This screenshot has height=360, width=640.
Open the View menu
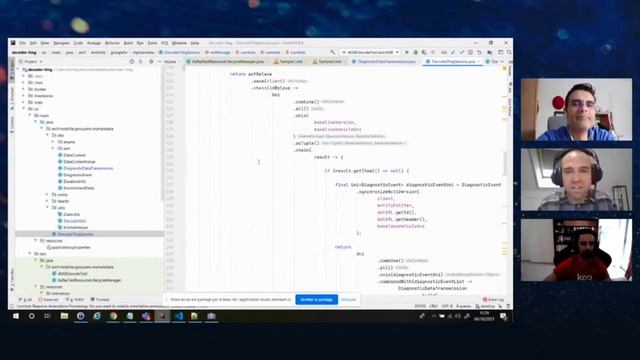(44, 43)
